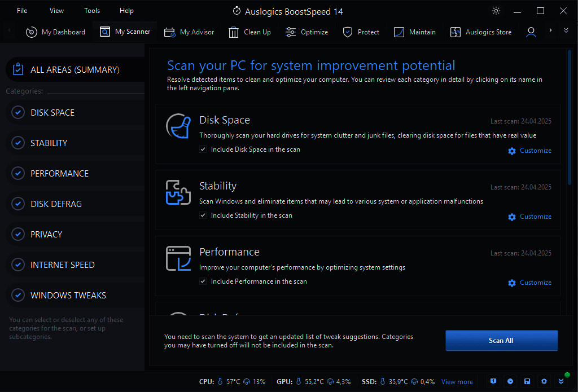Click the View more link
578x392 pixels.
(457, 382)
